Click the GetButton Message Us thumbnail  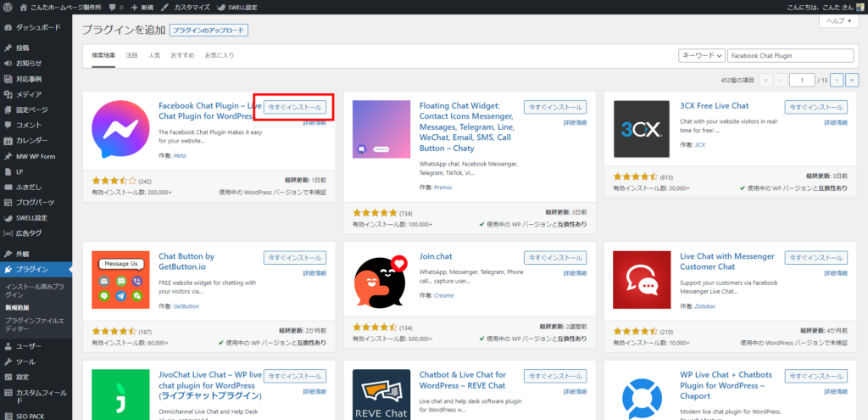pyautogui.click(x=120, y=280)
